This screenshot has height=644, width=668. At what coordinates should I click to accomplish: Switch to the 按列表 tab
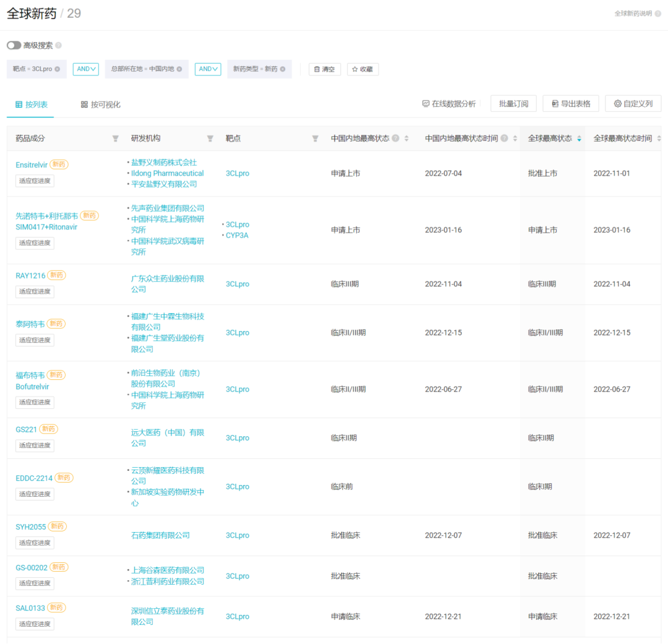(x=31, y=105)
